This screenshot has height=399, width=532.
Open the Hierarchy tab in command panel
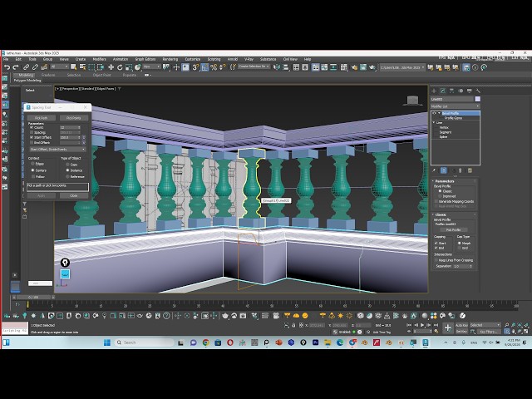(x=451, y=91)
